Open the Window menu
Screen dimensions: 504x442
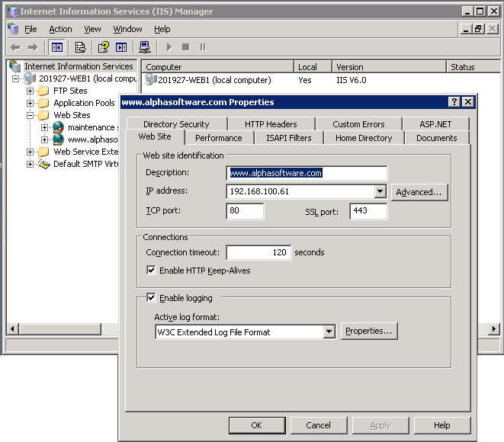127,29
